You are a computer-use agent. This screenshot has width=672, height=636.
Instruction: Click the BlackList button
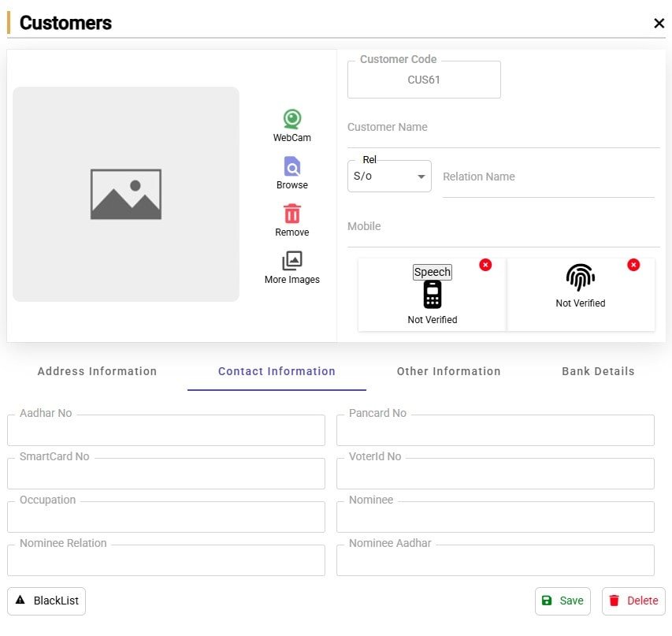click(x=46, y=601)
